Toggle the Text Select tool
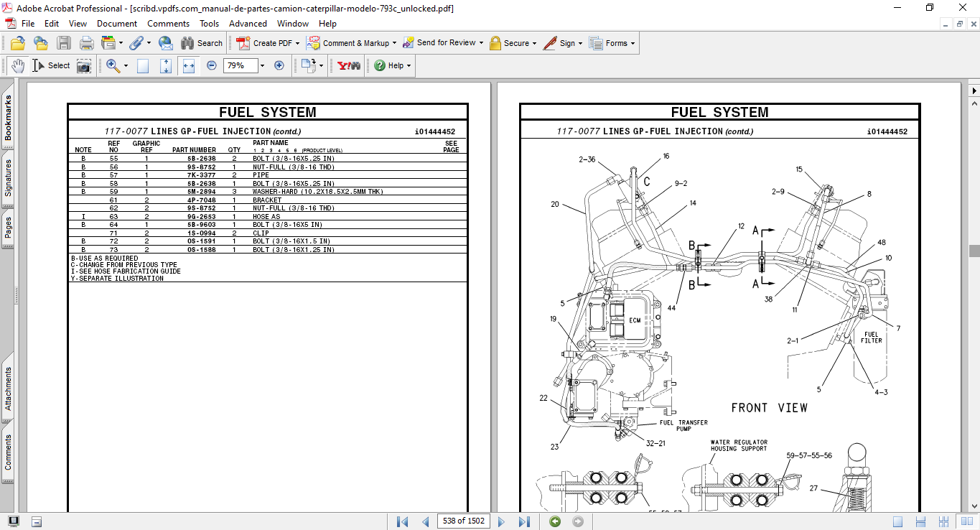Screen dimensions: 980x530 (52, 65)
